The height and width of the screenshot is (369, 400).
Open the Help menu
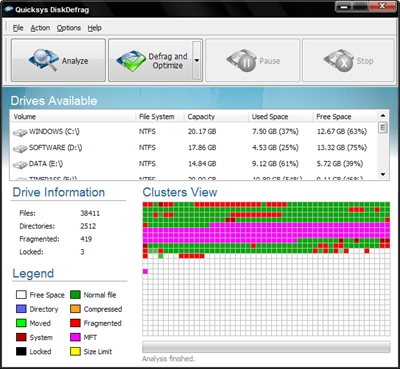click(95, 28)
